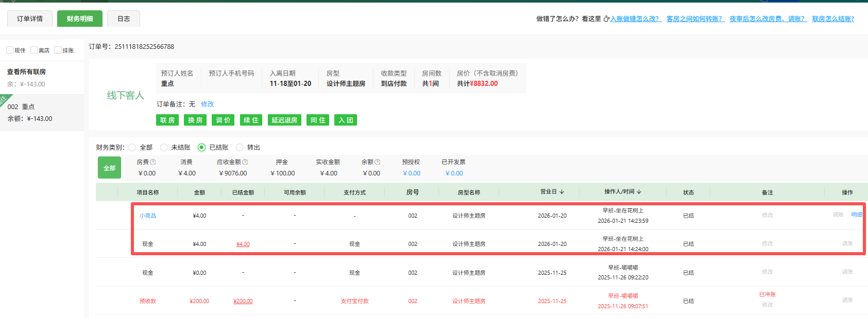This screenshot has height=318, width=868.
Task: Select the 未结账 radio button
Action: pyautogui.click(x=164, y=148)
